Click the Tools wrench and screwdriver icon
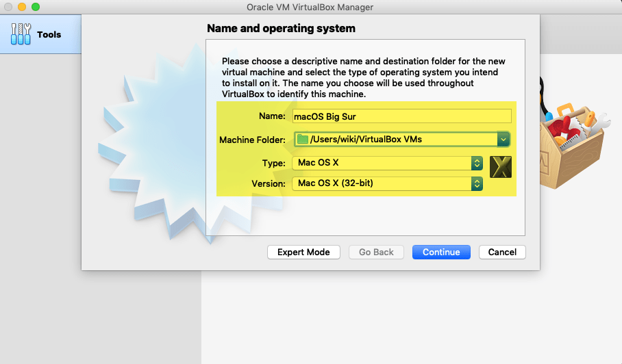The image size is (622, 364). coord(21,34)
